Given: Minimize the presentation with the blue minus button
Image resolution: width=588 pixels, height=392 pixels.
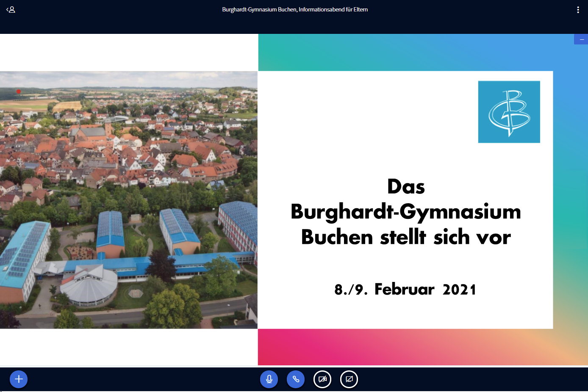Looking at the screenshot, I should pos(582,39).
